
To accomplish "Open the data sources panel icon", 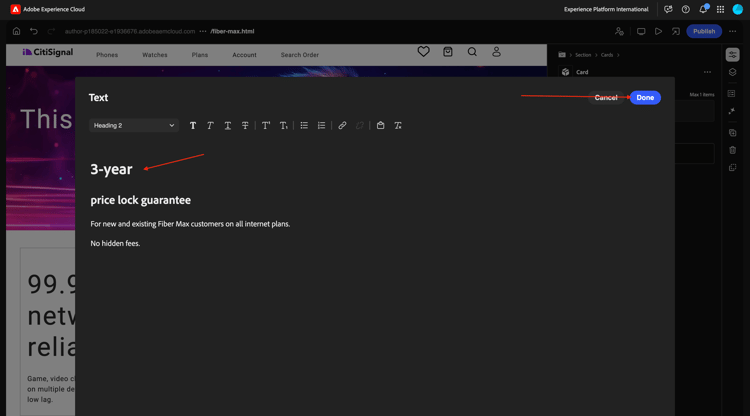I will pyautogui.click(x=731, y=94).
